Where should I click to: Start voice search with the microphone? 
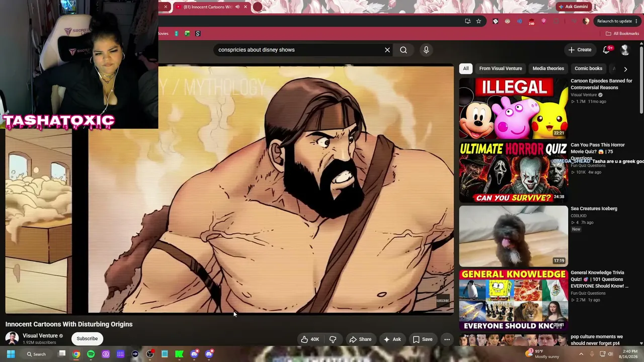(426, 50)
